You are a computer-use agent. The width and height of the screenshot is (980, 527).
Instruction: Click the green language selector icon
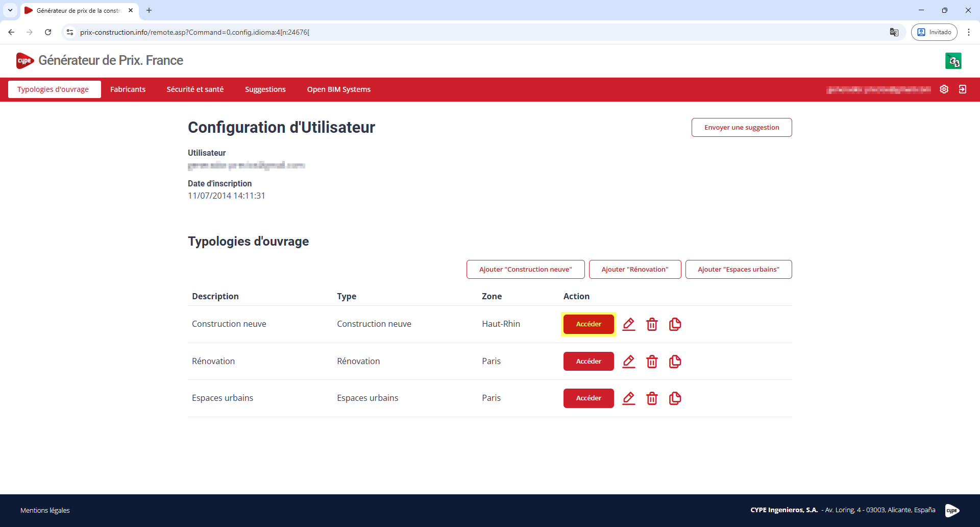953,61
